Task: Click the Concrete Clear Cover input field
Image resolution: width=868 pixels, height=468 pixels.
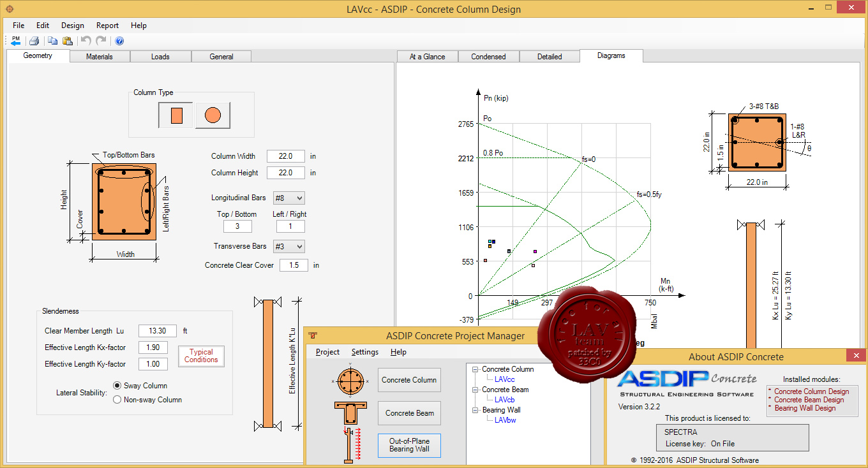Action: click(294, 265)
